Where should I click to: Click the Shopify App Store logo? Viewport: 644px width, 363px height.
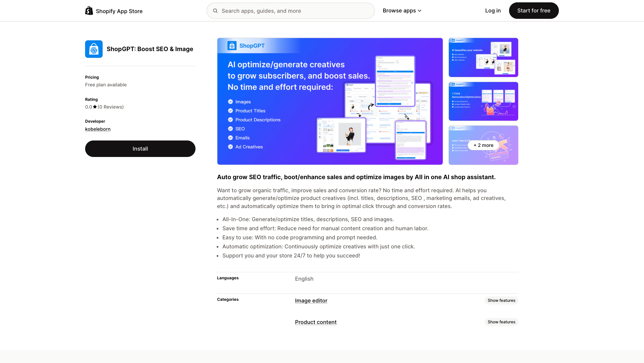coord(114,10)
